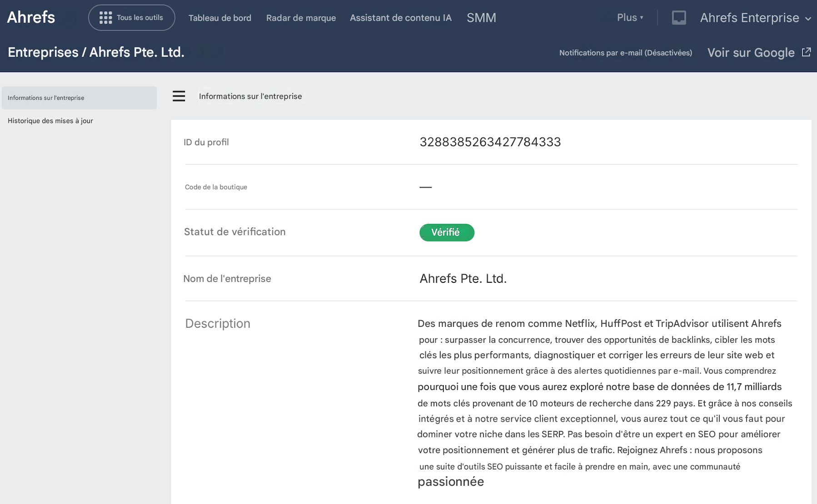Screen dimensions: 817x504
Task: Open Historique des mises à jour
Action: pos(50,121)
